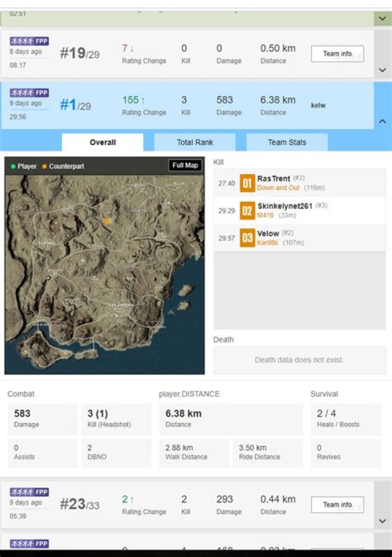Open the Team Stats tab

(286, 142)
